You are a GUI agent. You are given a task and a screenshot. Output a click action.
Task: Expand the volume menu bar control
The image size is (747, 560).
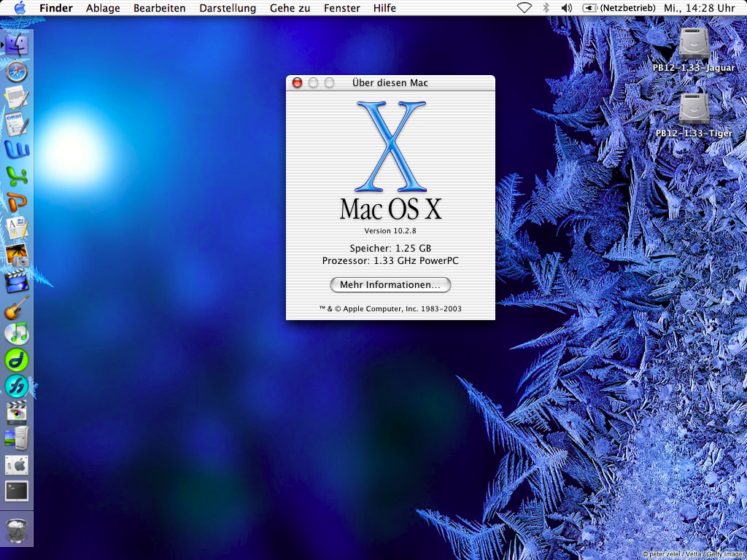(x=566, y=8)
